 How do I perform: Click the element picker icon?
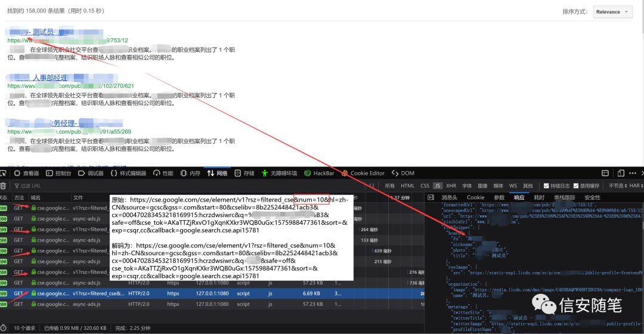(x=4, y=174)
